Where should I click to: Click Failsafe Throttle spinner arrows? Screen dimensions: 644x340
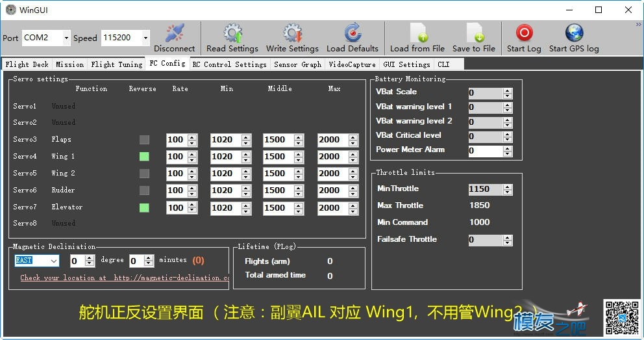pyautogui.click(x=508, y=240)
